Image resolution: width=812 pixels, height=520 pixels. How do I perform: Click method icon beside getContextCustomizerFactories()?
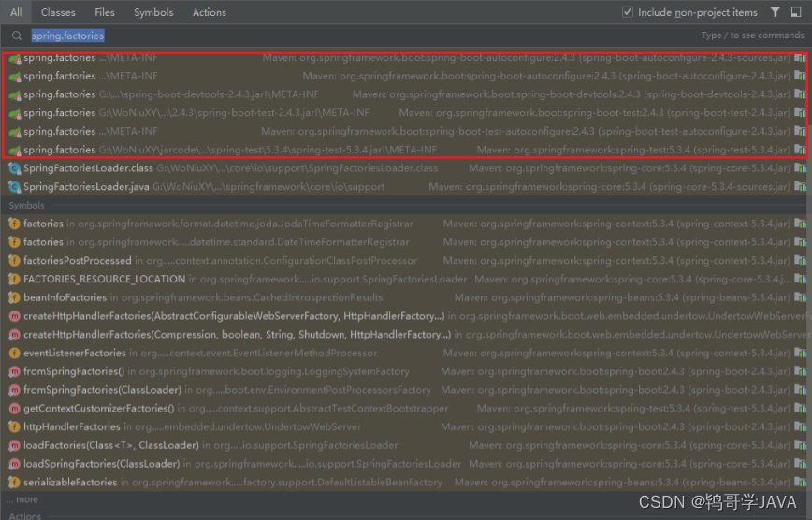15,409
